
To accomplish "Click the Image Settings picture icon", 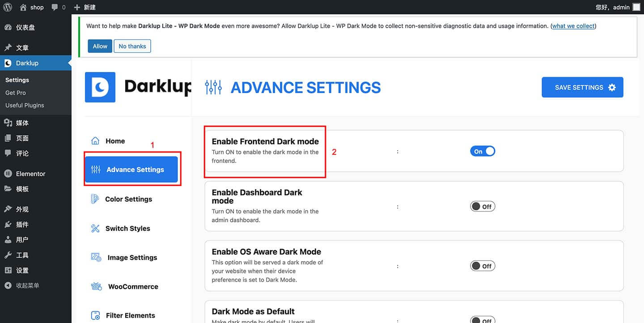I will coord(96,257).
